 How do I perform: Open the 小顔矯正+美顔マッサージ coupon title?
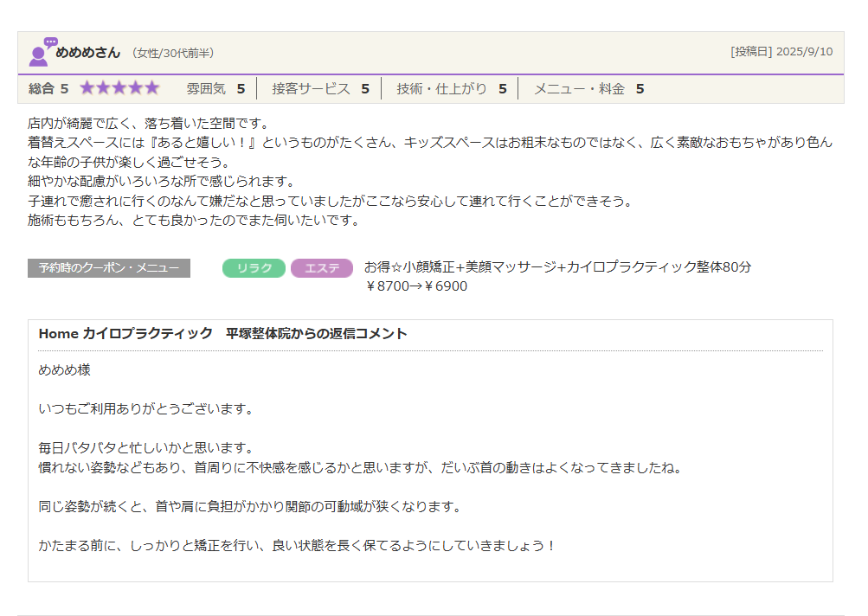tap(557, 267)
